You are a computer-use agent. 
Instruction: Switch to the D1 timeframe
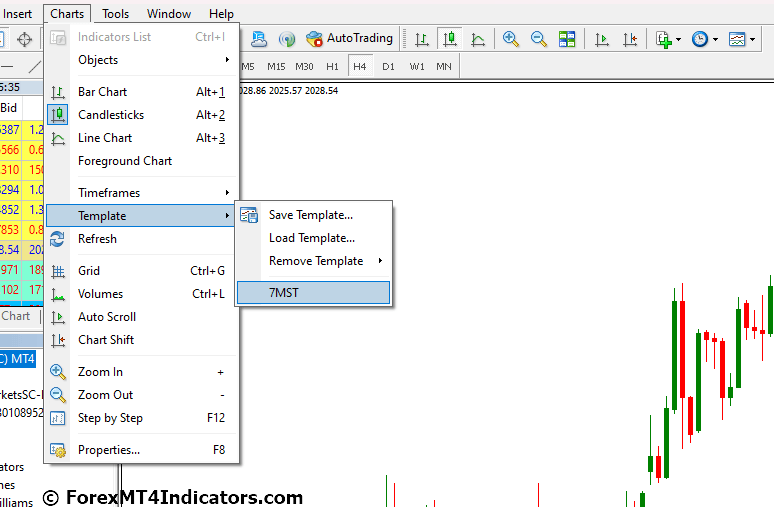tap(388, 66)
